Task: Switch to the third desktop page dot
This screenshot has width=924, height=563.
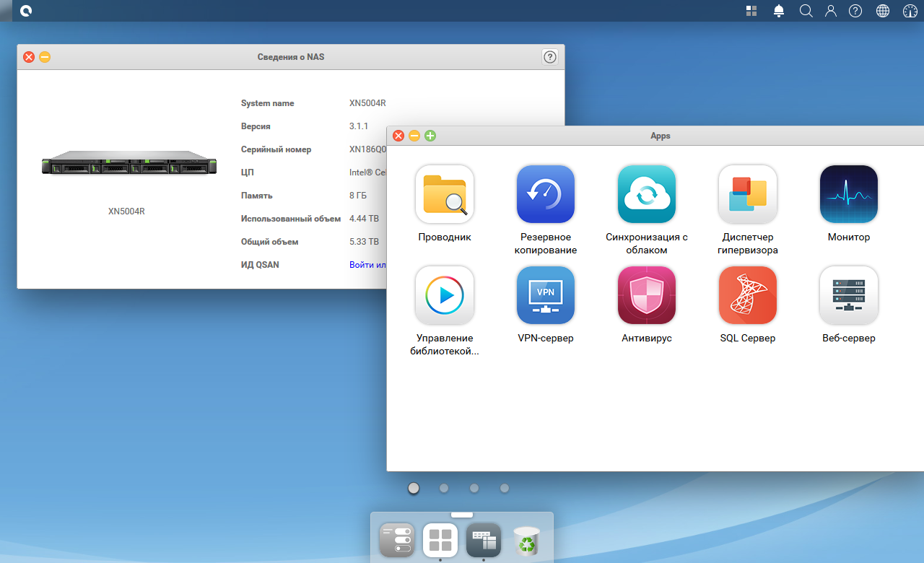Action: click(474, 488)
